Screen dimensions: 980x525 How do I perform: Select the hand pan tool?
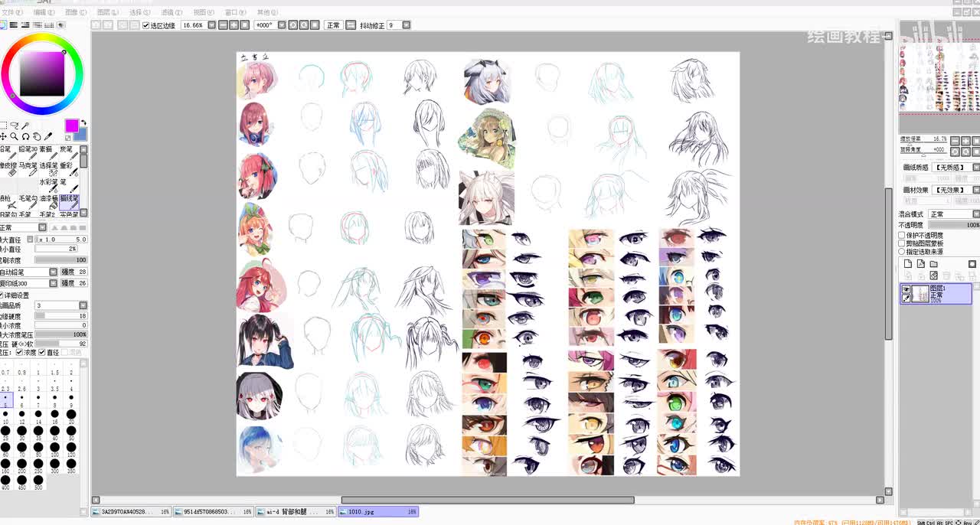pos(37,136)
